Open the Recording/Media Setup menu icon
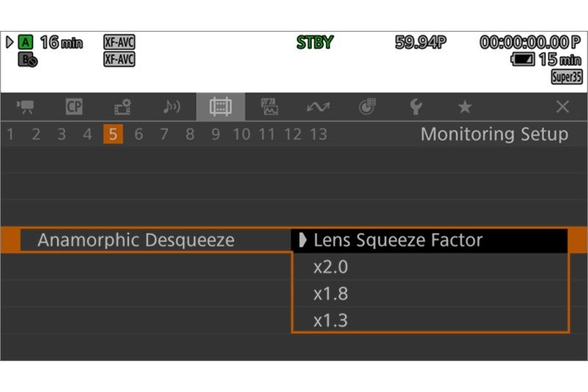Viewport: 588px width, 392px height. pyautogui.click(x=123, y=107)
